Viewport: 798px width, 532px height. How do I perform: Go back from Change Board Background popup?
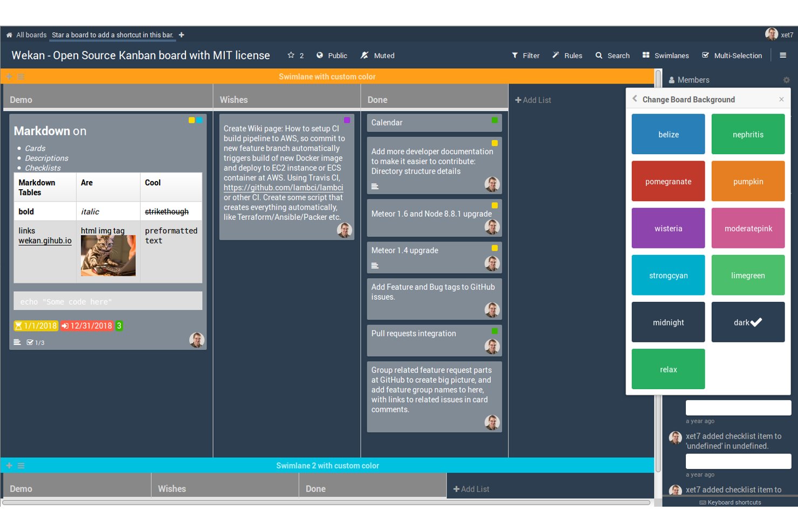(x=635, y=99)
